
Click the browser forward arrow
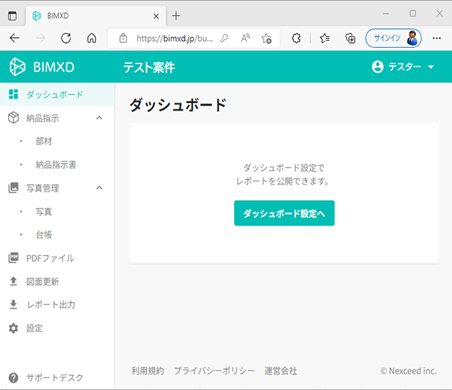(x=40, y=38)
